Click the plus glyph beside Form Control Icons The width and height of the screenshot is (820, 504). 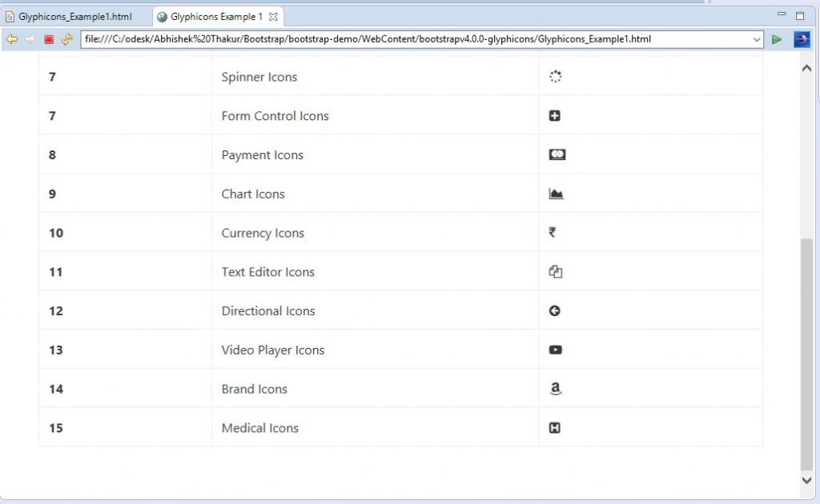pos(555,115)
